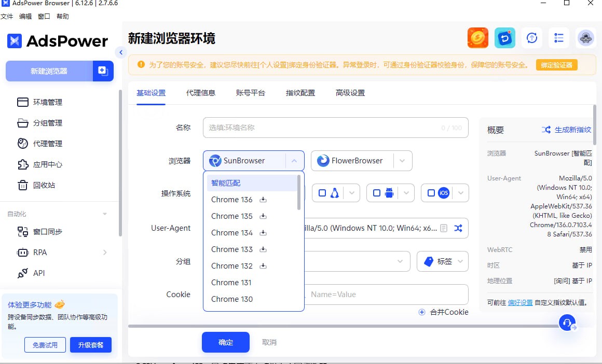Collapse the SunBrowser version dropdown
The image size is (602, 364).
(x=294, y=161)
